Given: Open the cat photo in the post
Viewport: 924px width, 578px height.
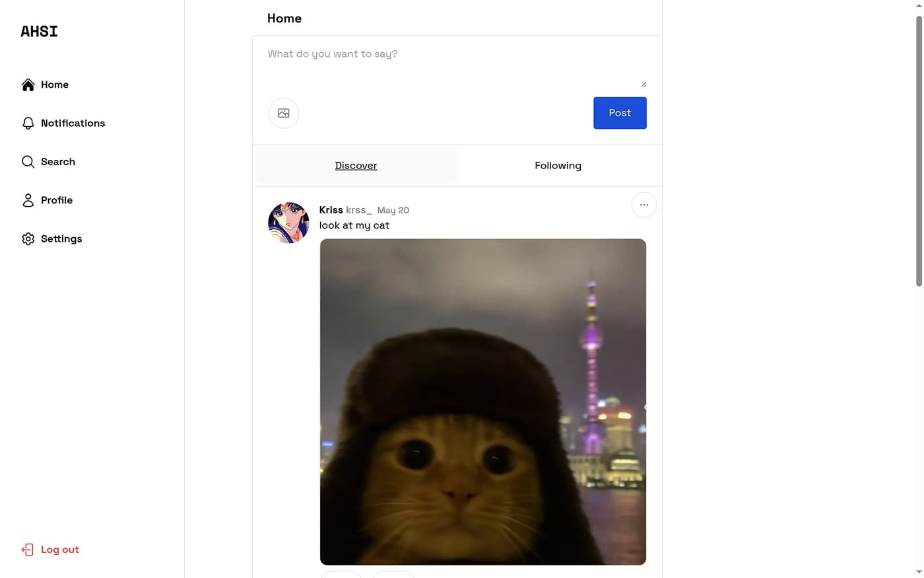Looking at the screenshot, I should (x=483, y=402).
